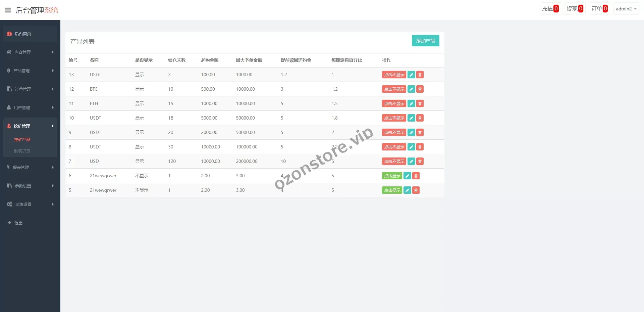
Task: Click edit pencil icon for product 6
Action: (x=407, y=176)
